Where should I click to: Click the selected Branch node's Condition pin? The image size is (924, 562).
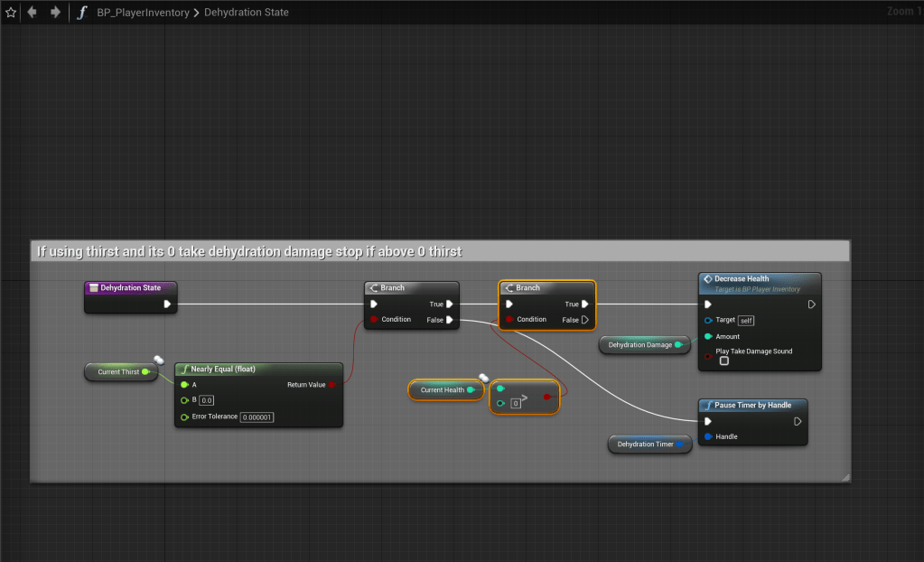tap(510, 320)
